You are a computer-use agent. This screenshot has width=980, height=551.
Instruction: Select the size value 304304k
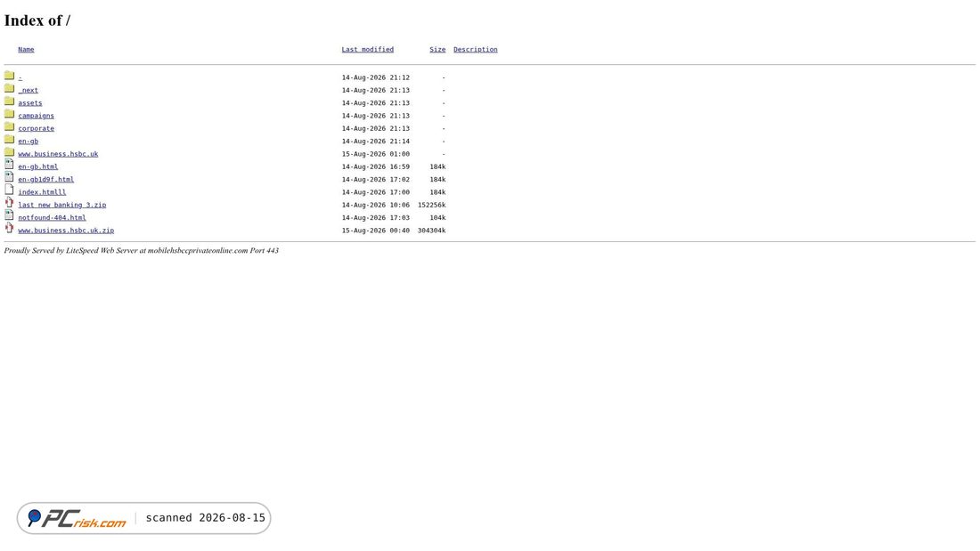pyautogui.click(x=432, y=231)
